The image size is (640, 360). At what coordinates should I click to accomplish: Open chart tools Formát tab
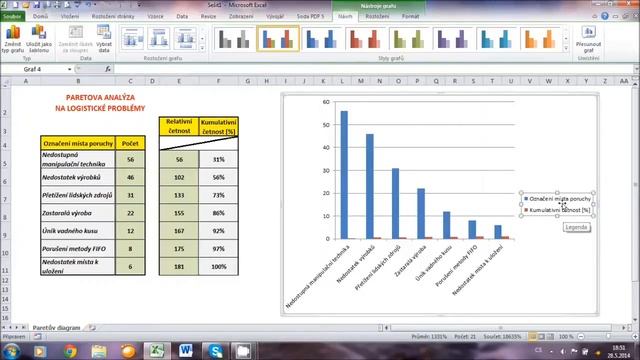point(410,16)
